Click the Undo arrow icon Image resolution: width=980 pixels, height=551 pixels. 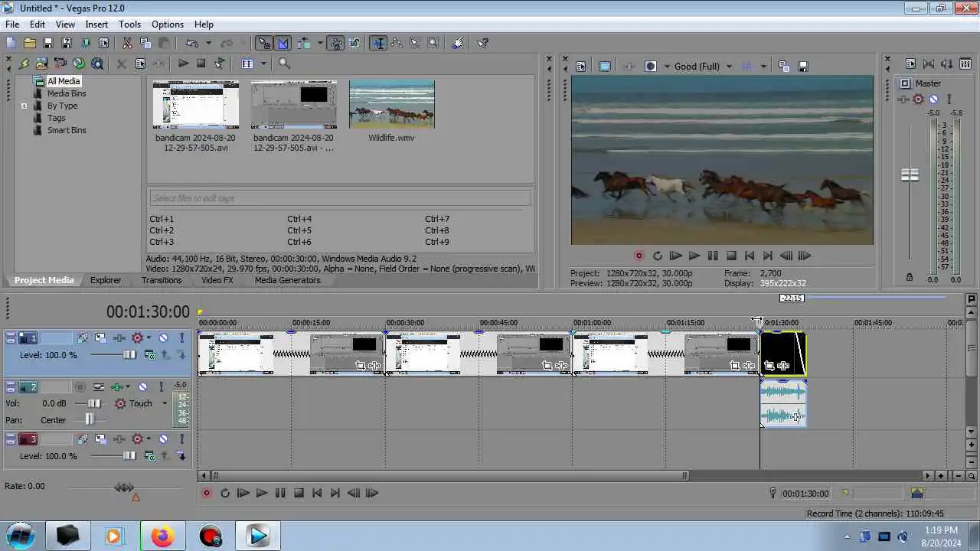coord(191,43)
